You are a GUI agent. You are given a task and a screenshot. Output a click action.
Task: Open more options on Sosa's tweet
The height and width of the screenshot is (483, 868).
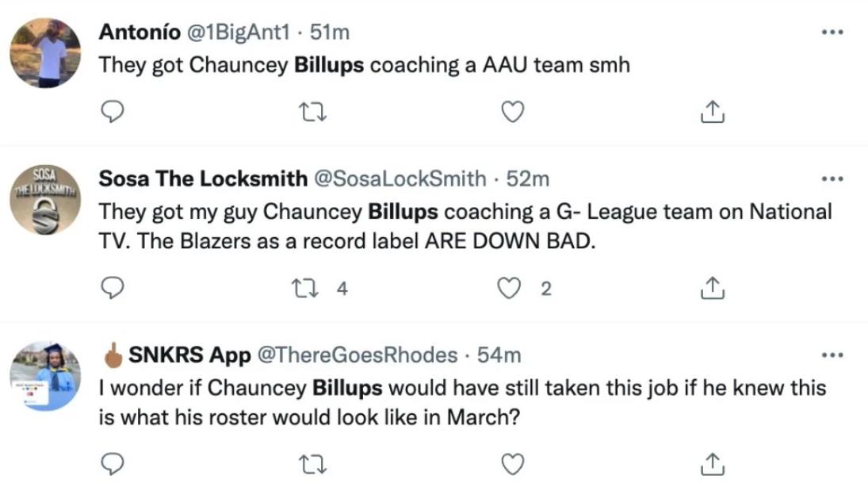point(832,179)
